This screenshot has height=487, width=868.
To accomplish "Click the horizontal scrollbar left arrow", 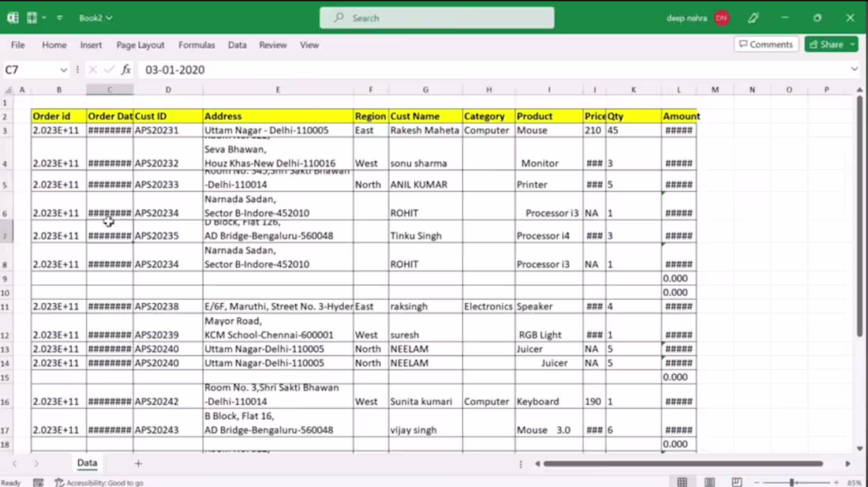I will click(x=537, y=464).
